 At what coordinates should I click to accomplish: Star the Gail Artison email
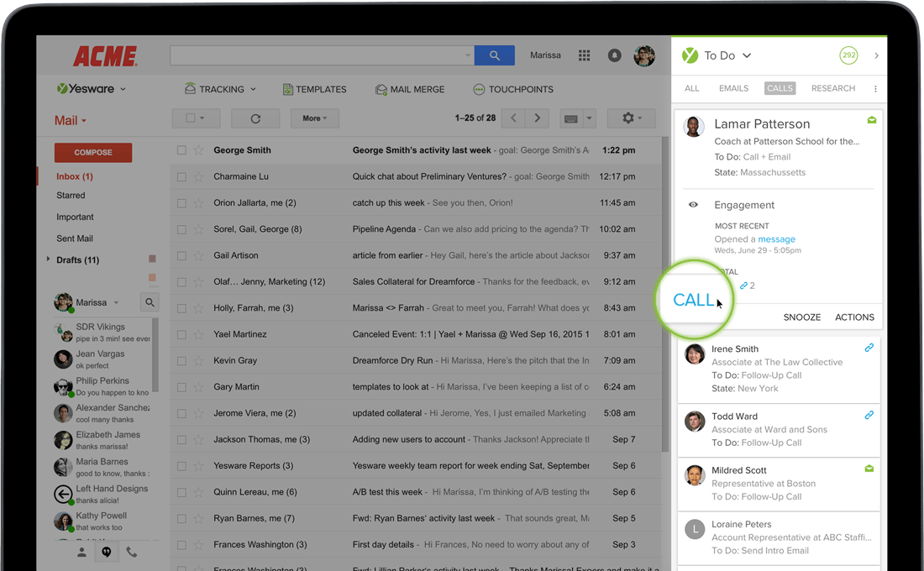(x=198, y=256)
